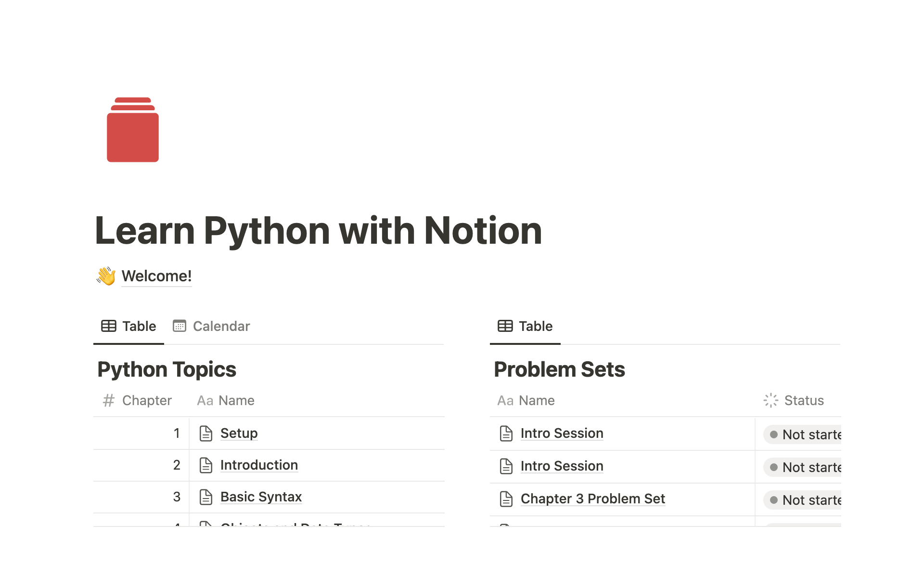Click the page icon beside Introduction
Viewport: 924px width, 578px height.
(206, 465)
